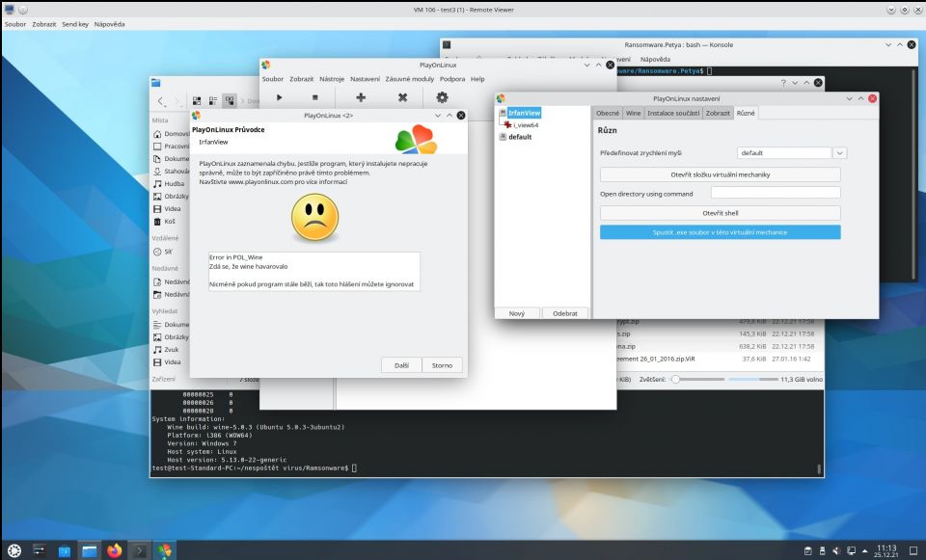The width and height of the screenshot is (926, 560).
Task: Open Obrázky pictures place under Místa
Action: [171, 196]
